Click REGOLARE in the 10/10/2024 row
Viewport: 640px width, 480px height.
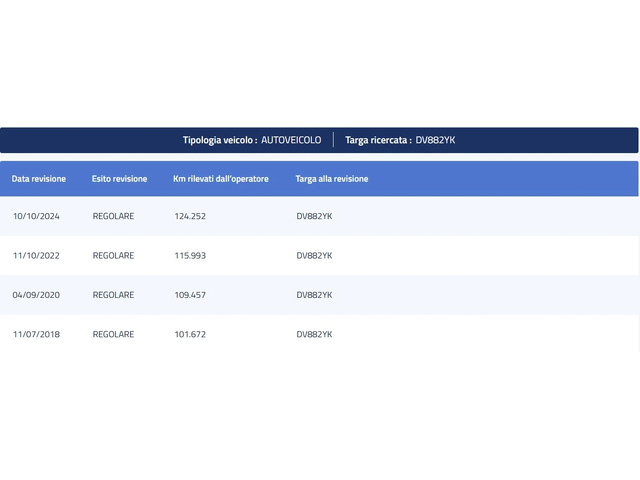point(113,216)
